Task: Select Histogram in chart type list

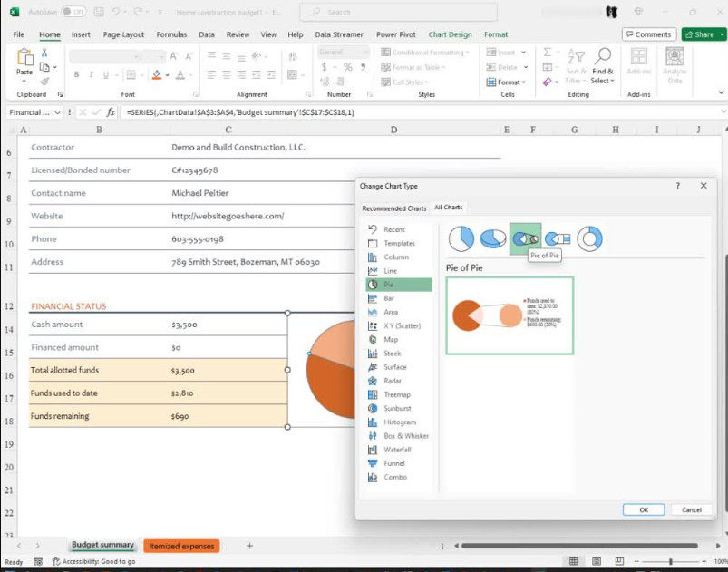Action: 398,422
